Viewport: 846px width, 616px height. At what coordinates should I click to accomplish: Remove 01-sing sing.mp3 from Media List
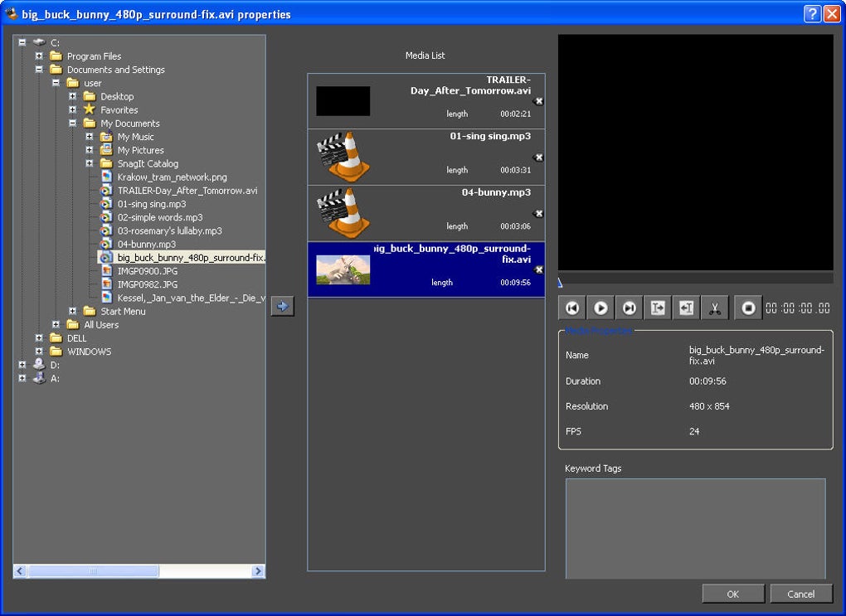(x=538, y=158)
